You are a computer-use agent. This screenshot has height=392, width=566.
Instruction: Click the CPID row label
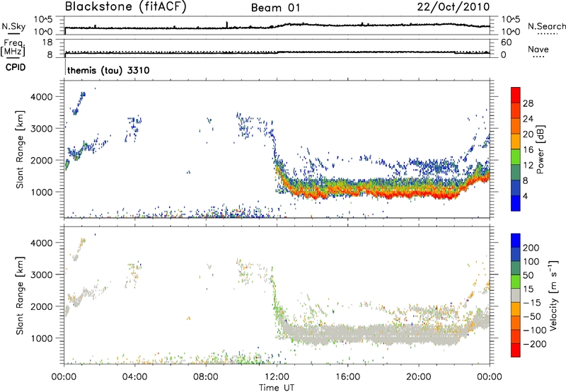click(x=16, y=67)
